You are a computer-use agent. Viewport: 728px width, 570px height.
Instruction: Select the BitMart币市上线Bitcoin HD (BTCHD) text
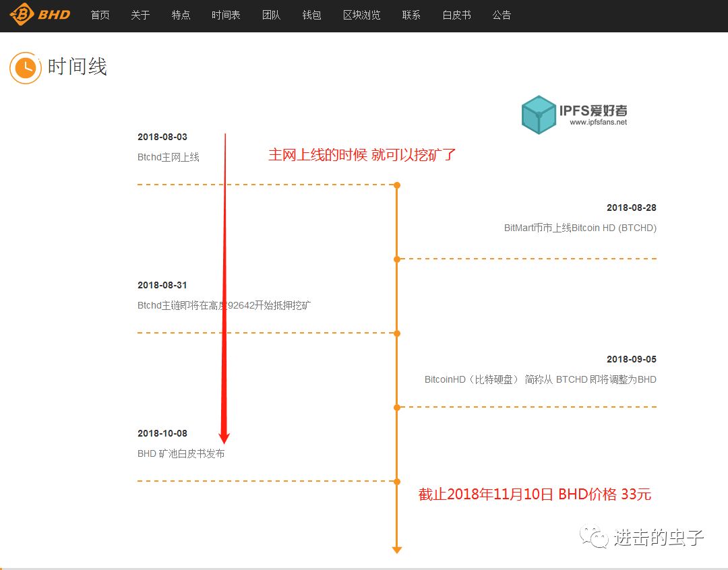coord(580,228)
